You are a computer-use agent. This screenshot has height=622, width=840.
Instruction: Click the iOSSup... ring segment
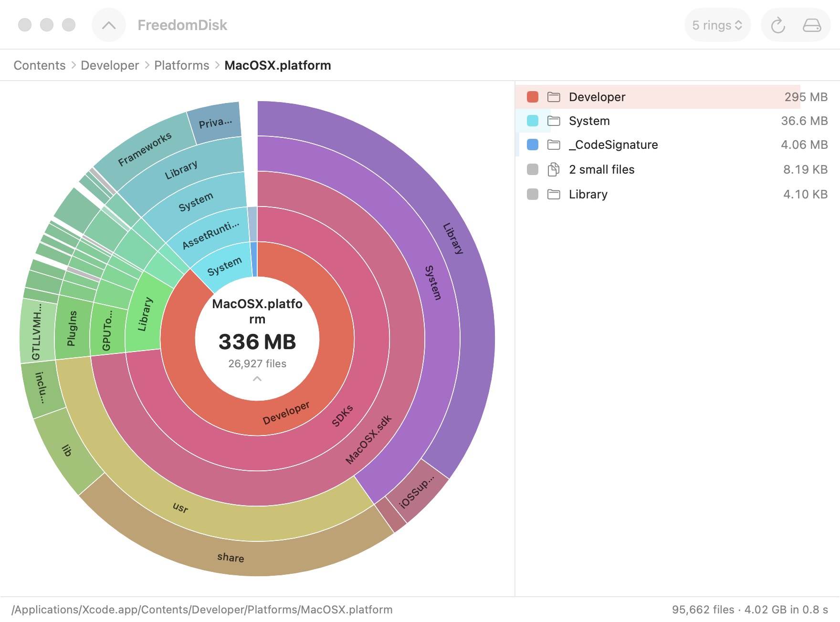click(x=417, y=491)
